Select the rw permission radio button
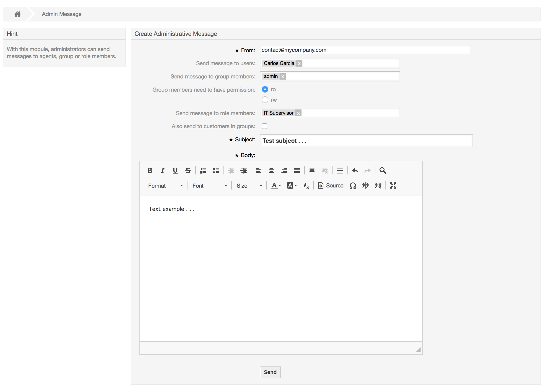546x392 pixels. click(x=264, y=99)
